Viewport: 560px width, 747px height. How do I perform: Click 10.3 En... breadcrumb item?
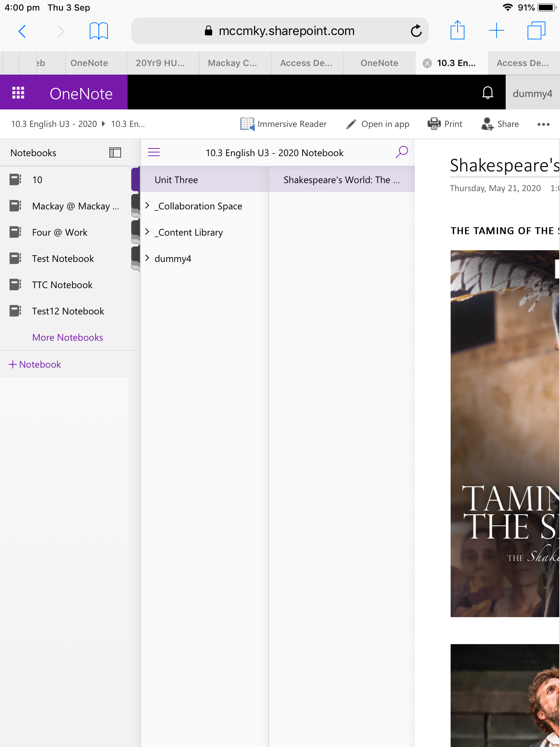128,124
